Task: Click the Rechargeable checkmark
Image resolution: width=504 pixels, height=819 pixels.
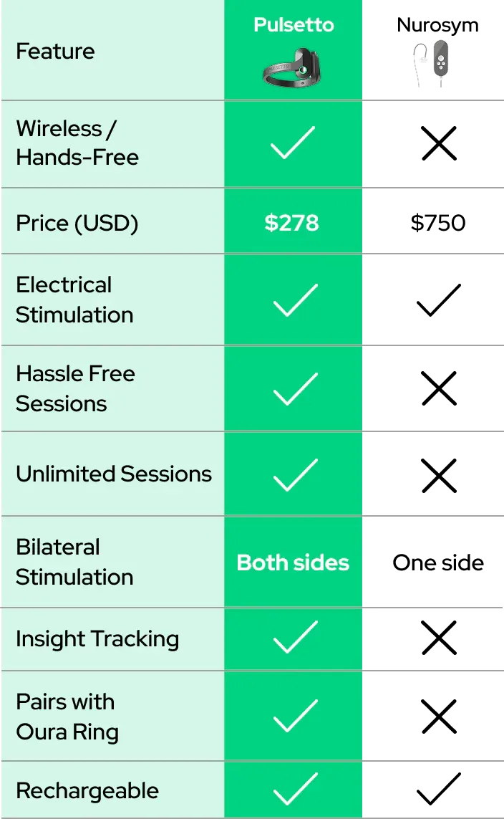Action: 294,790
